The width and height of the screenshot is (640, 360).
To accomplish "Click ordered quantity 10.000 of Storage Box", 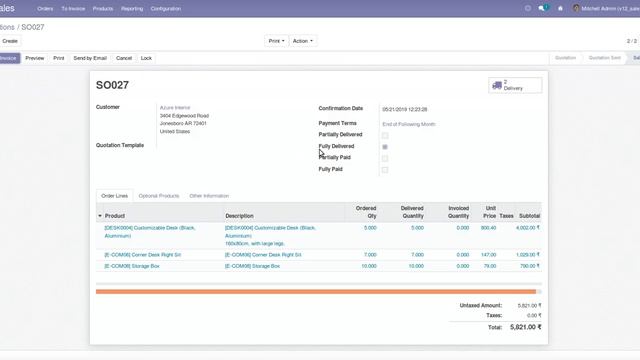I will [369, 266].
